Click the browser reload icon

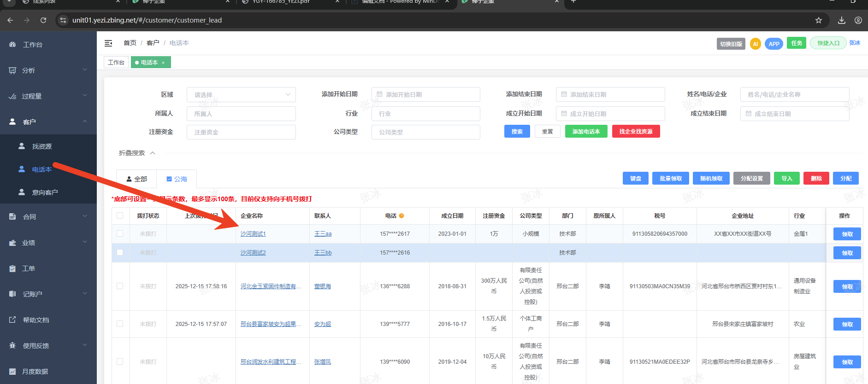click(43, 20)
